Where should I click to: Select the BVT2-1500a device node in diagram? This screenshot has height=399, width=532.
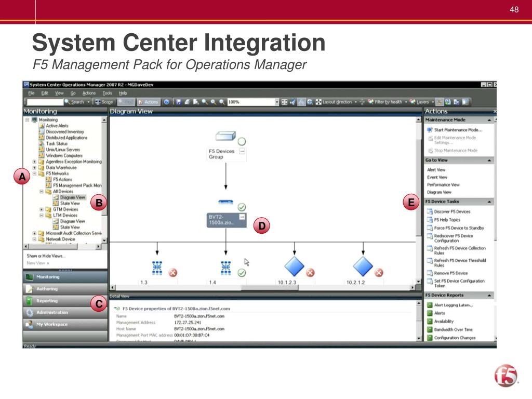point(227,220)
